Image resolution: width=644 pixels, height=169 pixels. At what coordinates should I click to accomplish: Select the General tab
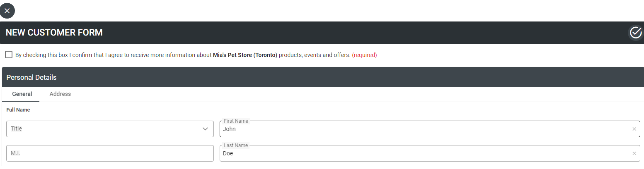[22, 94]
